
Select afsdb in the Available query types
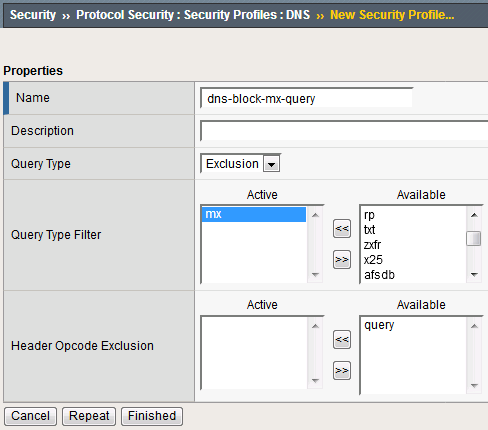379,275
